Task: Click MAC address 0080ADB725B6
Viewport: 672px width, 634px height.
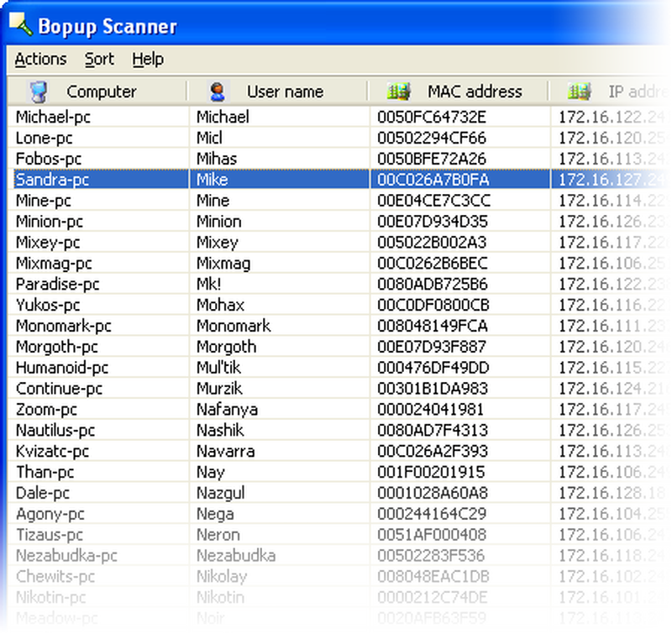Action: tap(433, 285)
